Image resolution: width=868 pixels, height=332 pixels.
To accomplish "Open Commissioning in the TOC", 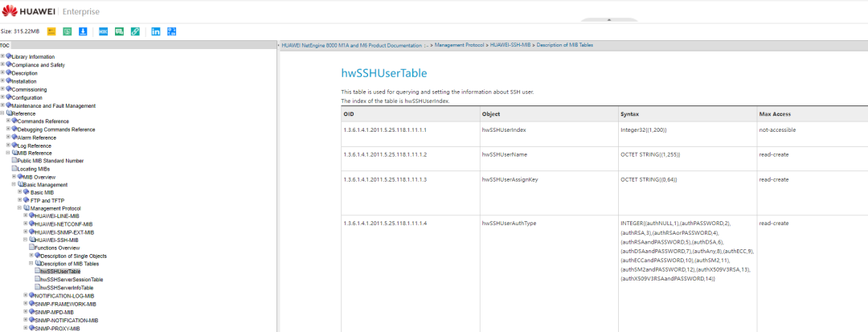I will [x=30, y=89].
